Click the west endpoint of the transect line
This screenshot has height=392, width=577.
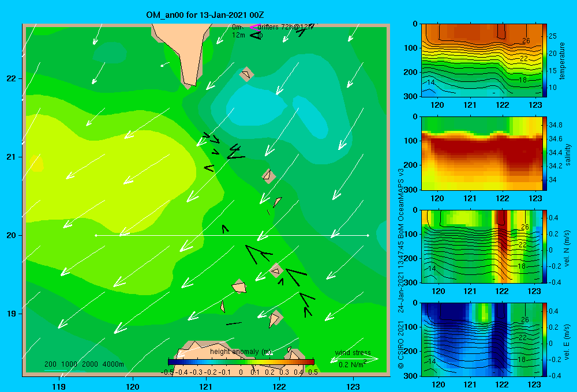point(96,235)
